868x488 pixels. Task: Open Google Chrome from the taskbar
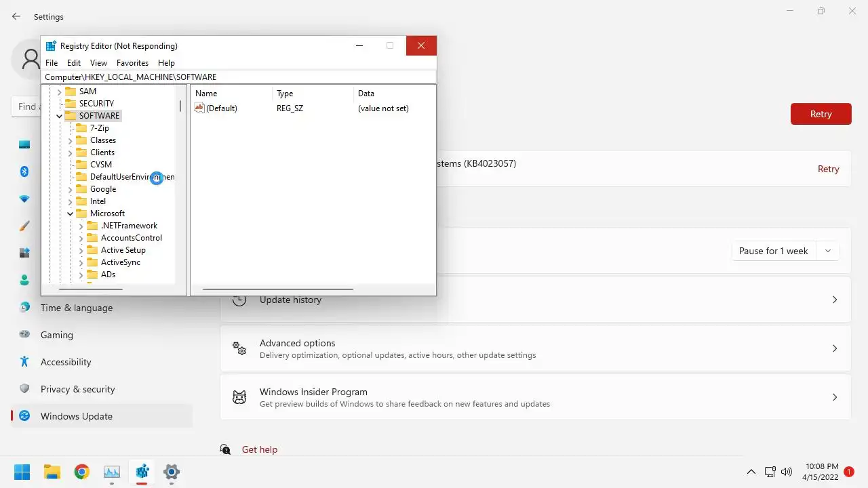(81, 472)
